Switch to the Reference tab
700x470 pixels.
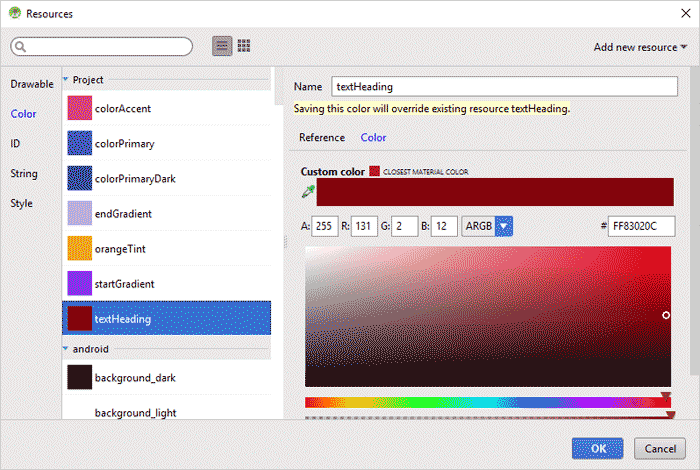pyautogui.click(x=322, y=138)
